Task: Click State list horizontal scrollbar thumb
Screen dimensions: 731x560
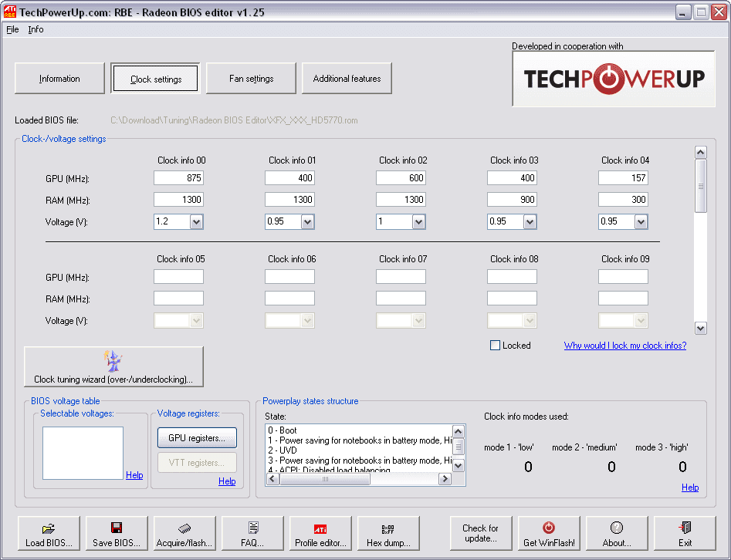Action: pos(325,478)
